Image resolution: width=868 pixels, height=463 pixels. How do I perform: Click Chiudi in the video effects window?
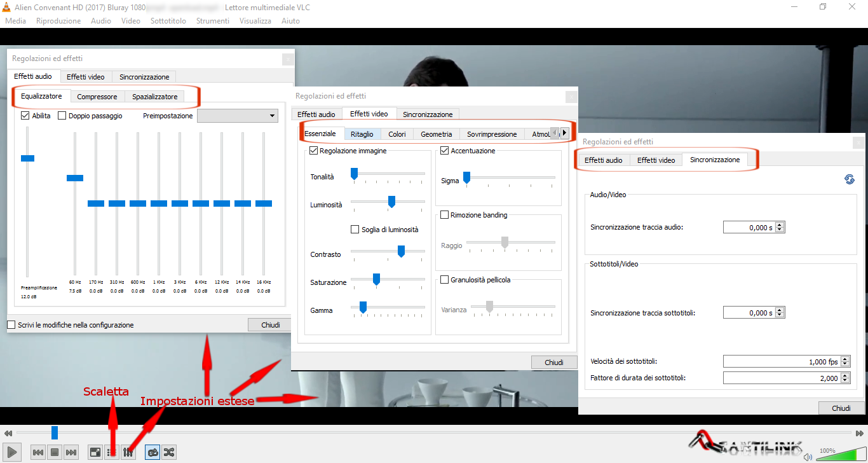pos(554,363)
